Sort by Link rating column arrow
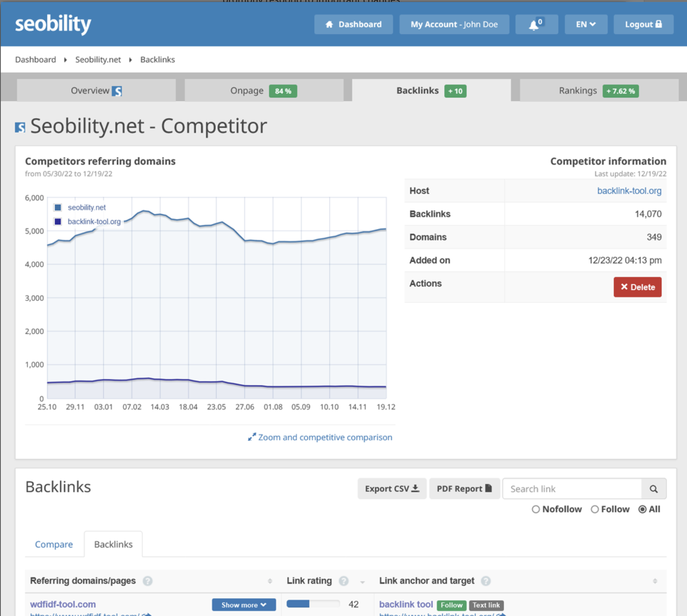The image size is (687, 616). pyautogui.click(x=362, y=582)
